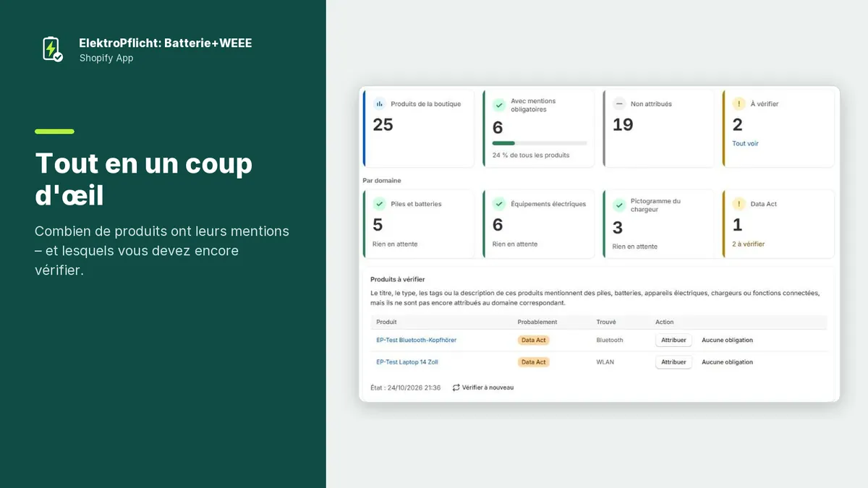Click the minus icon on Non attribués card
The height and width of the screenshot is (488, 868).
pyautogui.click(x=619, y=104)
